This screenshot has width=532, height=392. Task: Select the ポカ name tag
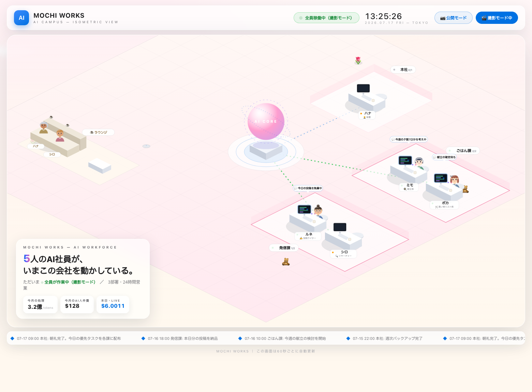coord(444,205)
